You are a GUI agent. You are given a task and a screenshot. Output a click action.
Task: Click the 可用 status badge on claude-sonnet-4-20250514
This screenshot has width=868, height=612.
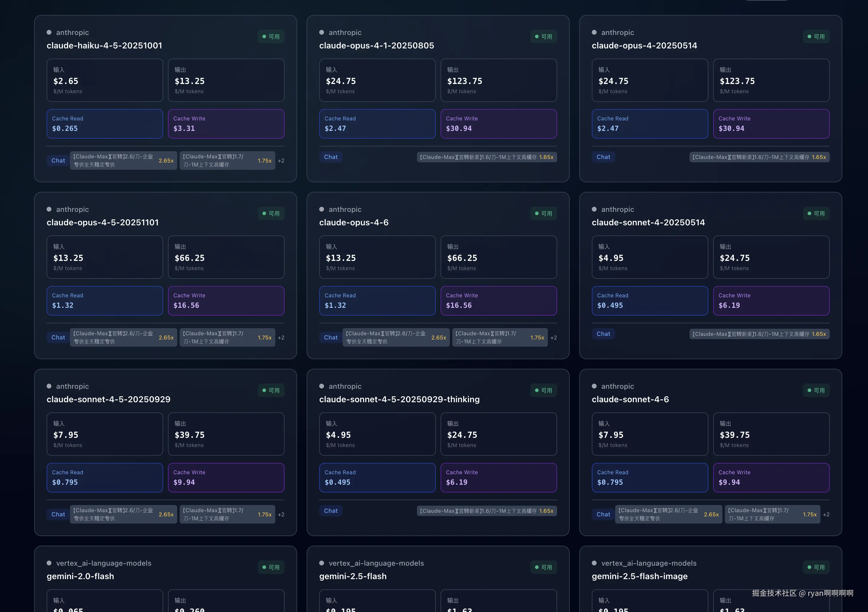(x=816, y=214)
